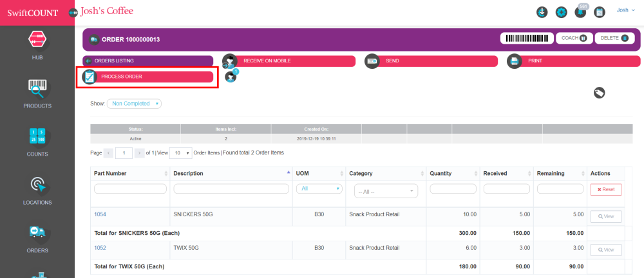Open the settings gear icon

[562, 12]
